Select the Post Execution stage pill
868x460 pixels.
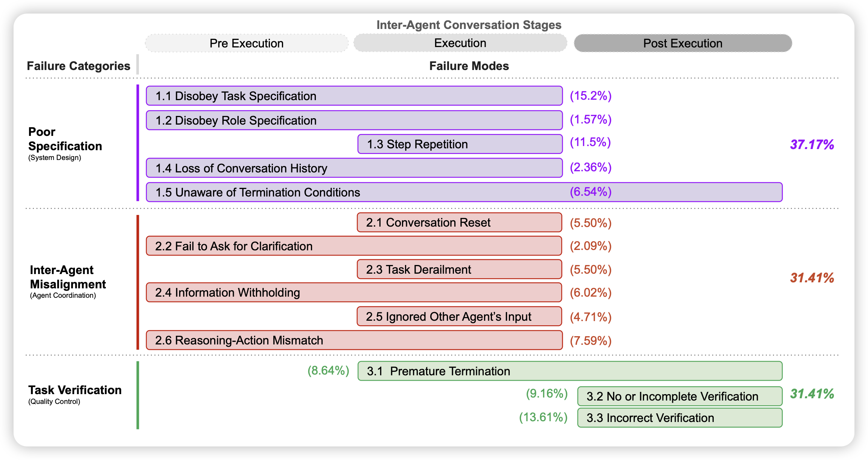click(x=682, y=43)
